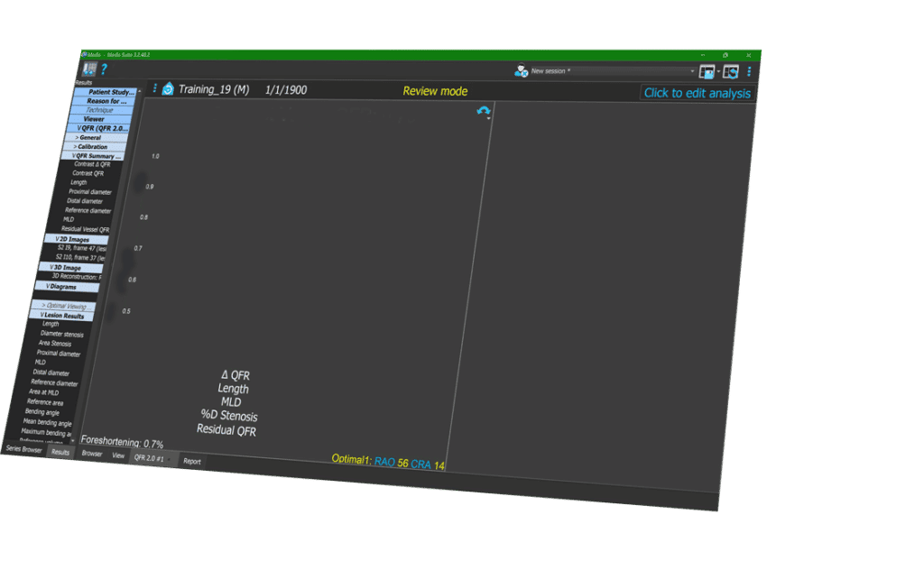Click the 'Click to edit analysis' button
Image resolution: width=924 pixels, height=561 pixels.
(x=697, y=93)
